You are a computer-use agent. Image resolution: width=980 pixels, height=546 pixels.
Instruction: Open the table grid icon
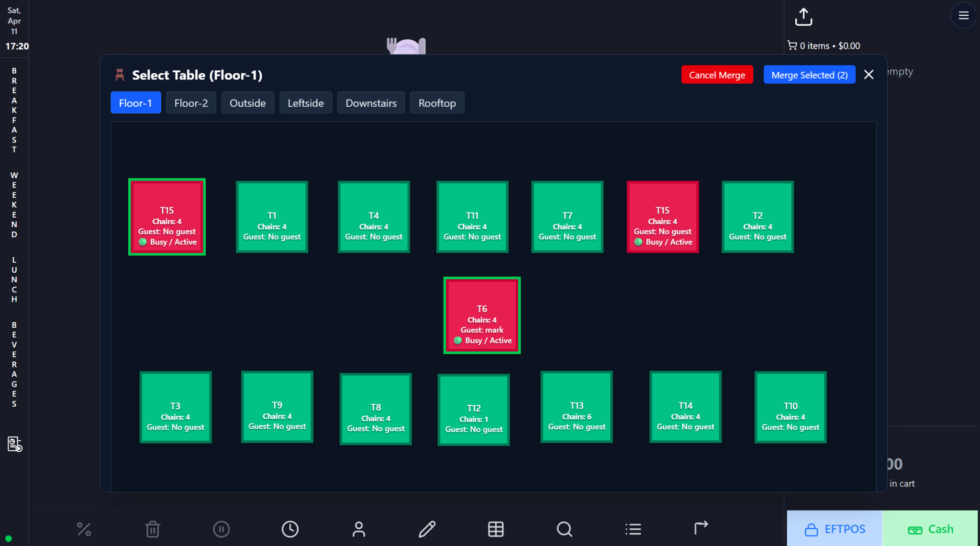(496, 529)
